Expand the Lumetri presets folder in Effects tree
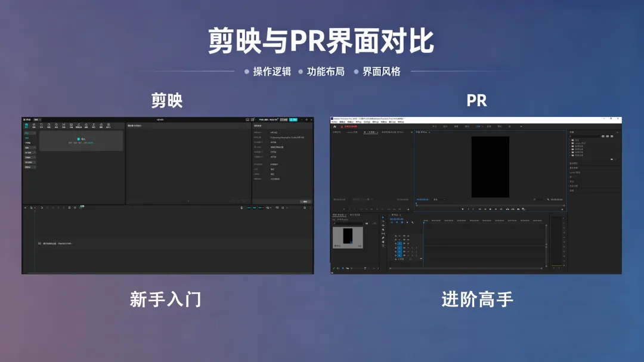The width and height of the screenshot is (644, 362). coord(569,143)
